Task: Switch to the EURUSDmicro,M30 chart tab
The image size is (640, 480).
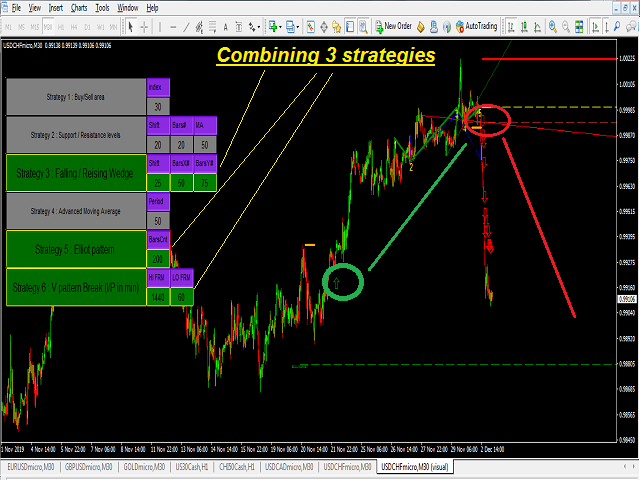Action: [31, 467]
